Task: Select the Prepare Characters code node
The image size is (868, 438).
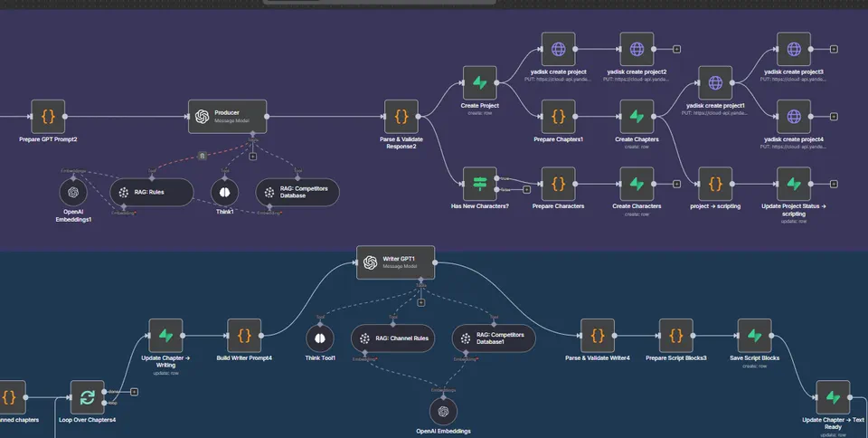Action: [x=559, y=184]
